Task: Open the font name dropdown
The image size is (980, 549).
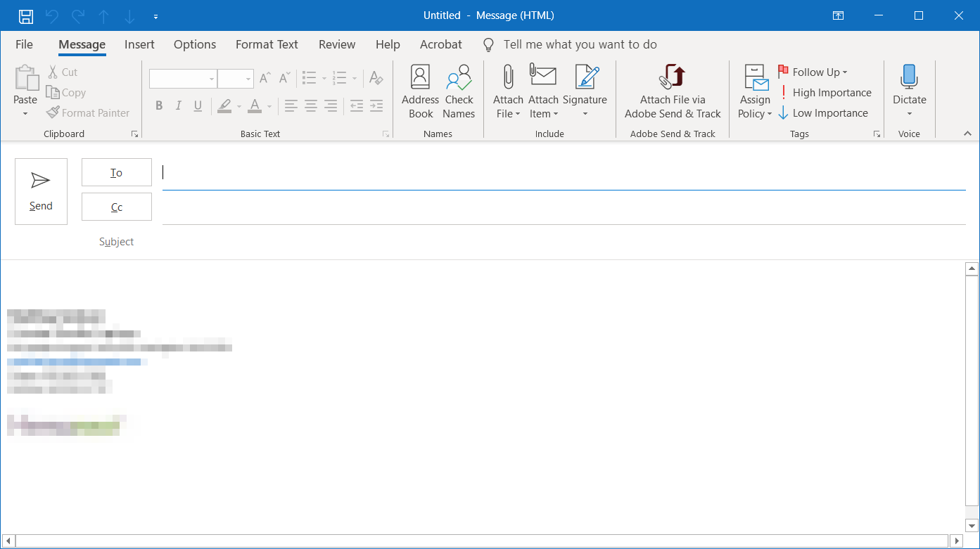Action: 211,79
